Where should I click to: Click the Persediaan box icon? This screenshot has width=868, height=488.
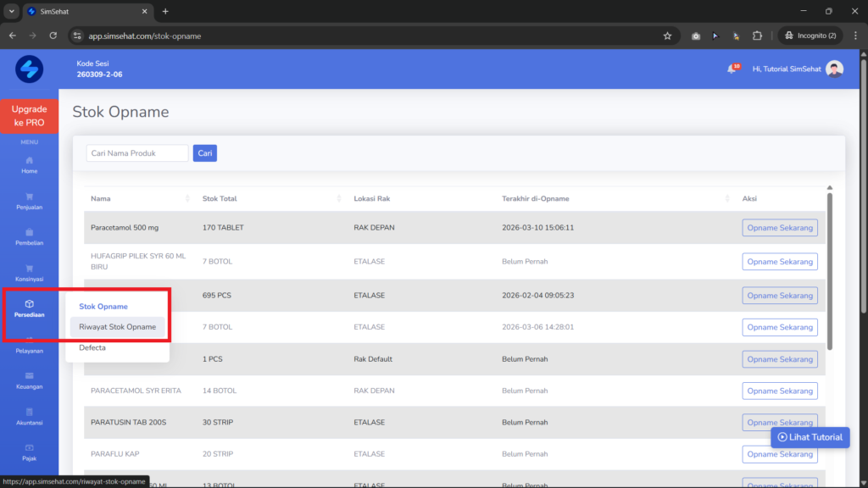(x=30, y=304)
